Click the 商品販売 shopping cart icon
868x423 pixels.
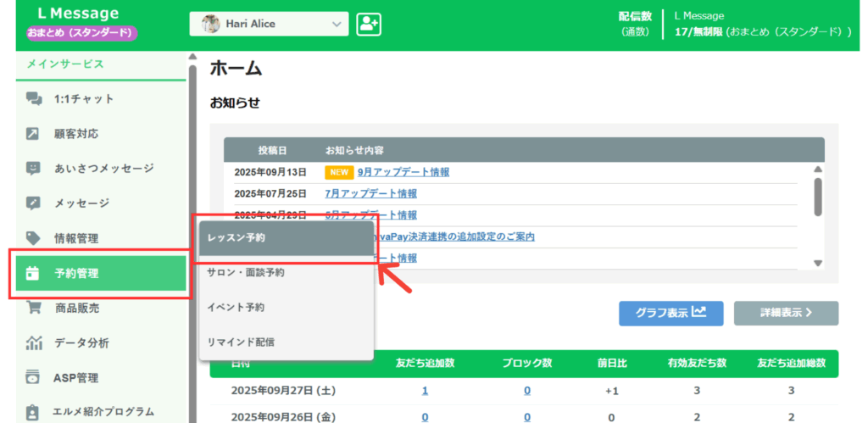[x=33, y=309]
